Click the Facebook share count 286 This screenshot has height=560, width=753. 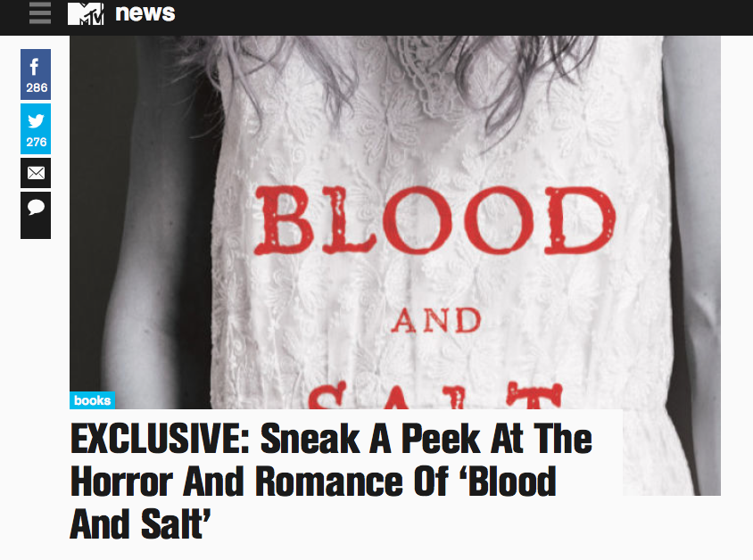[37, 87]
